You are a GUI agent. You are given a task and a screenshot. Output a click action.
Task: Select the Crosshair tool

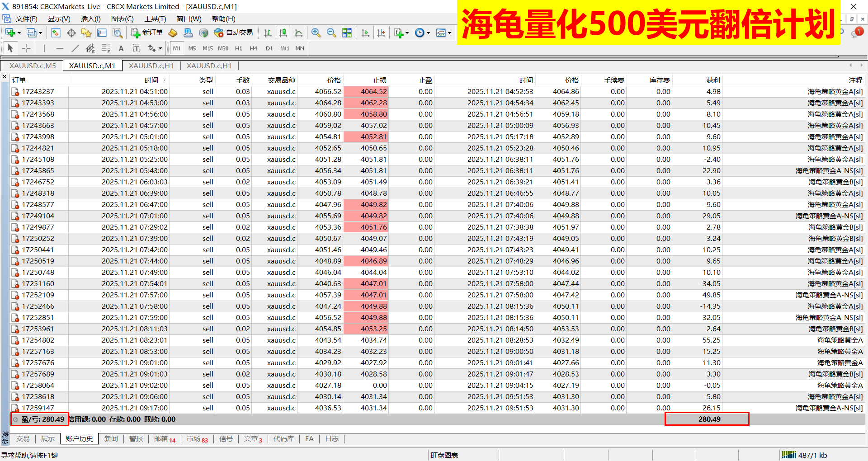[x=25, y=48]
